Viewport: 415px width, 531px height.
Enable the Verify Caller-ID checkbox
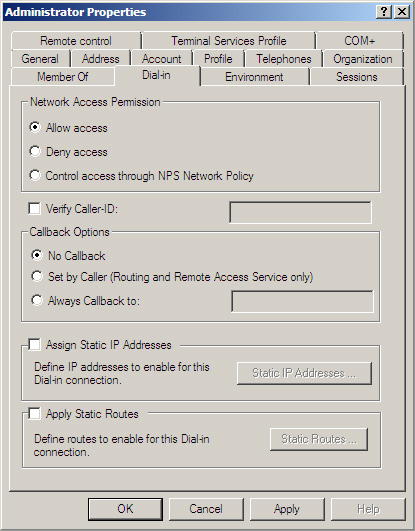(34, 208)
